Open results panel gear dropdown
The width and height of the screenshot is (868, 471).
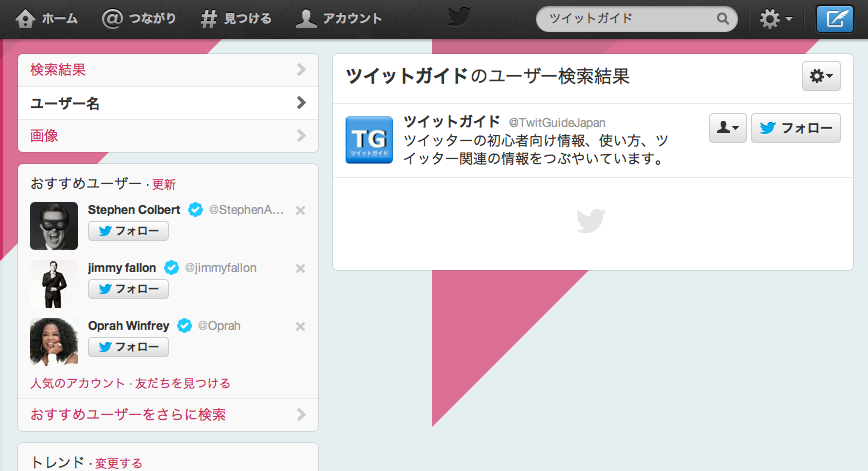click(822, 76)
